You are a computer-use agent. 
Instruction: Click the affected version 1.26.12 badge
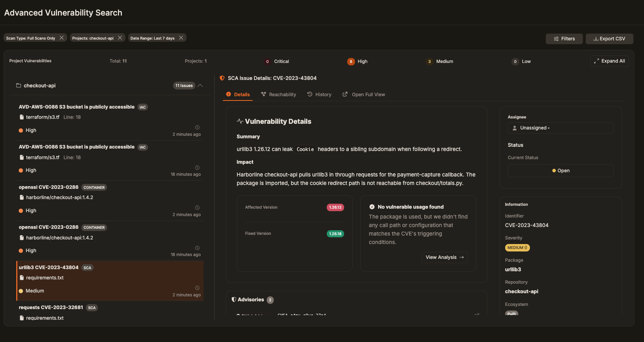(335, 208)
